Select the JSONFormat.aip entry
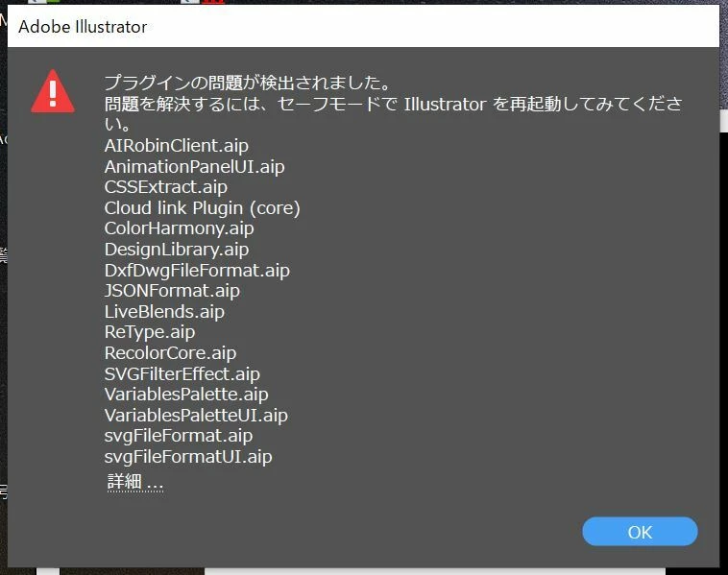728x575 pixels. [x=172, y=291]
